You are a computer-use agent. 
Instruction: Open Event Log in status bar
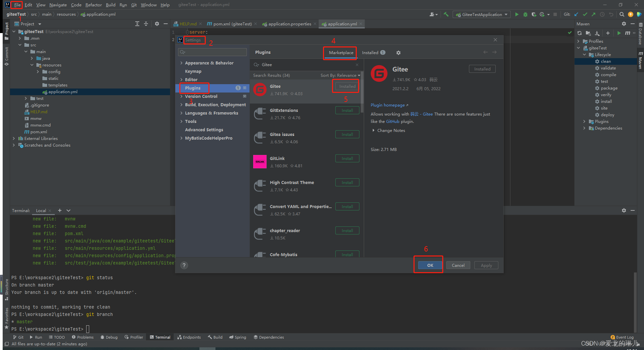tap(622, 337)
